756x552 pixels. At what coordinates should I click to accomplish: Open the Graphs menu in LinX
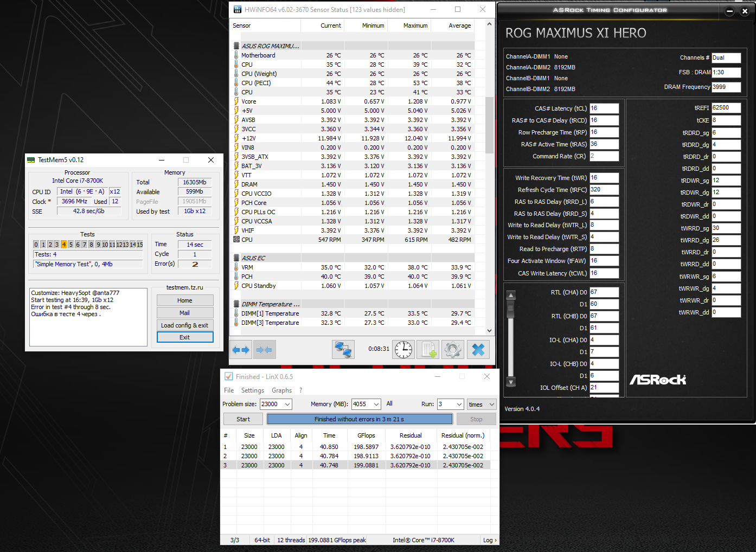[281, 390]
